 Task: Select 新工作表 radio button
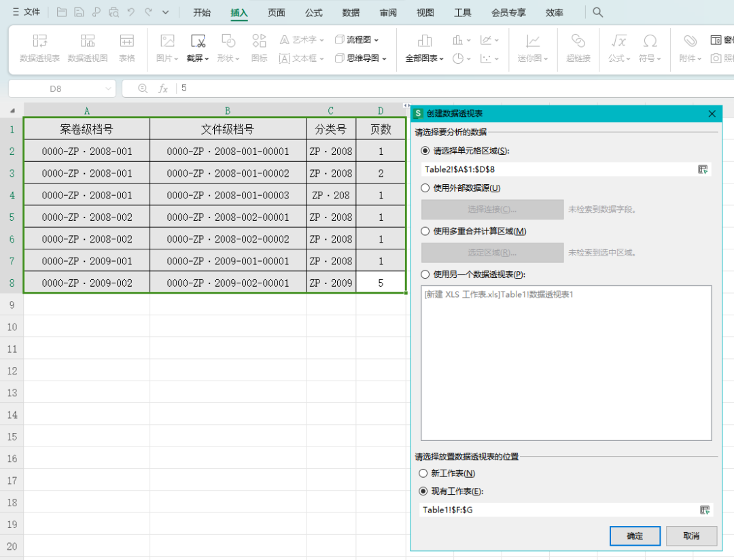click(423, 474)
